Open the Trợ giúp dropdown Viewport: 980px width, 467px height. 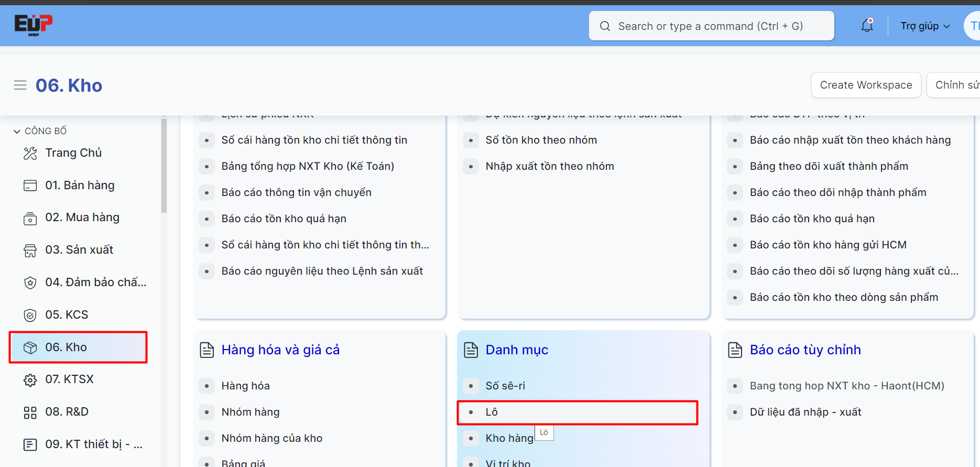click(x=925, y=26)
